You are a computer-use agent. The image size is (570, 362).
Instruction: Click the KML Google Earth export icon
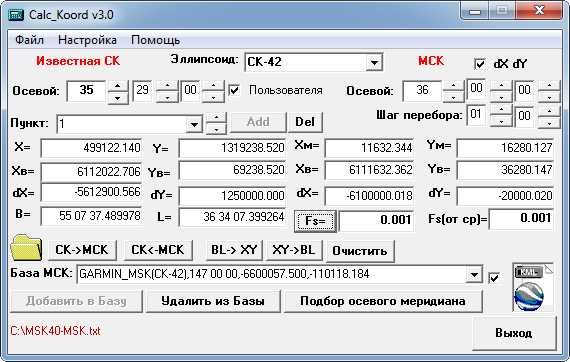tap(533, 287)
